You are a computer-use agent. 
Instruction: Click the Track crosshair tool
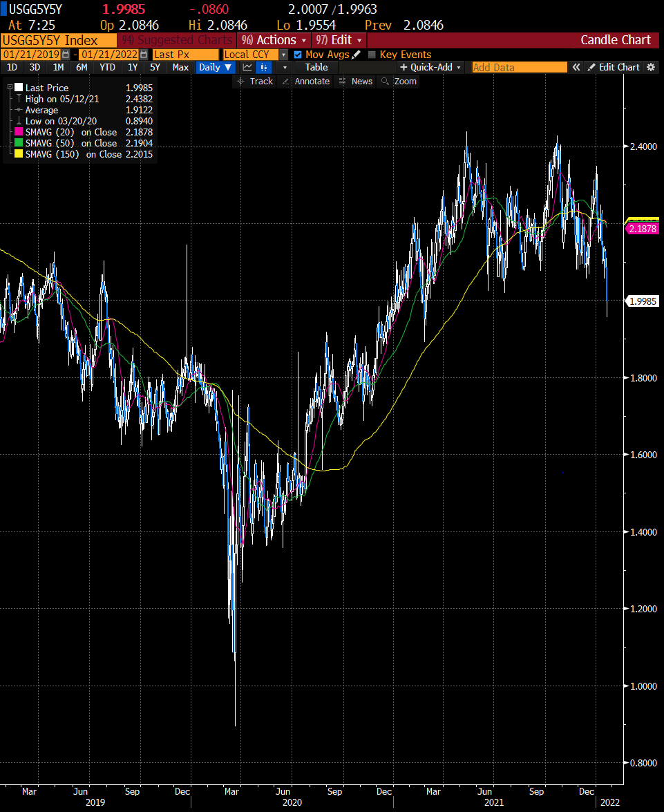255,82
